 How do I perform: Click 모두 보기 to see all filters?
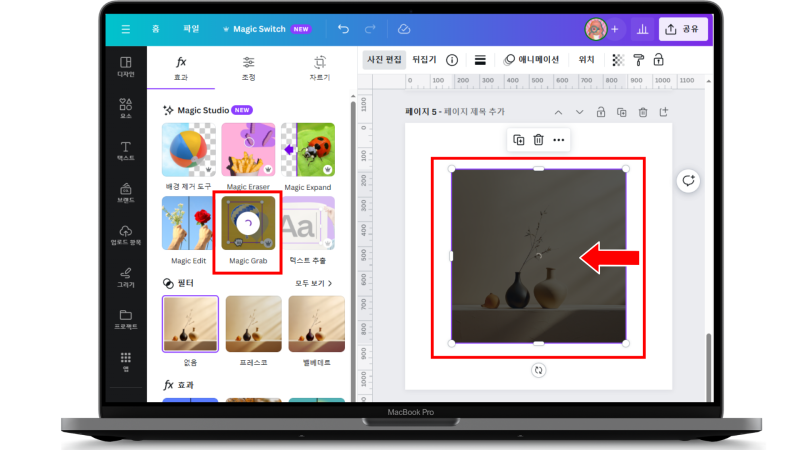313,283
